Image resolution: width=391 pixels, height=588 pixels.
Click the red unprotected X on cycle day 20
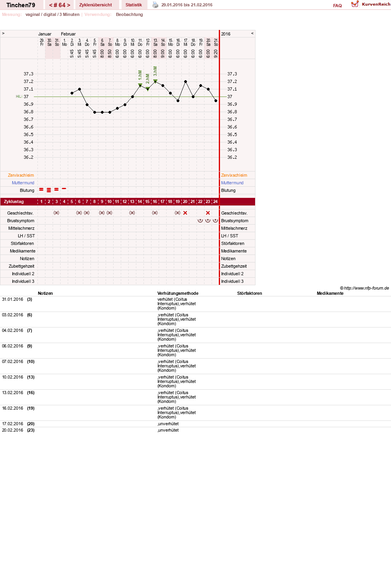click(x=185, y=213)
